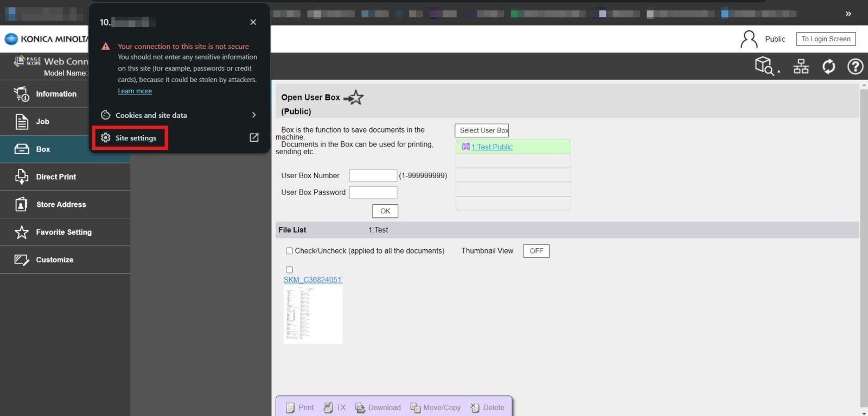This screenshot has width=868, height=416.
Task: Click the star shortcut icon beside Open User Box
Action: (x=354, y=98)
